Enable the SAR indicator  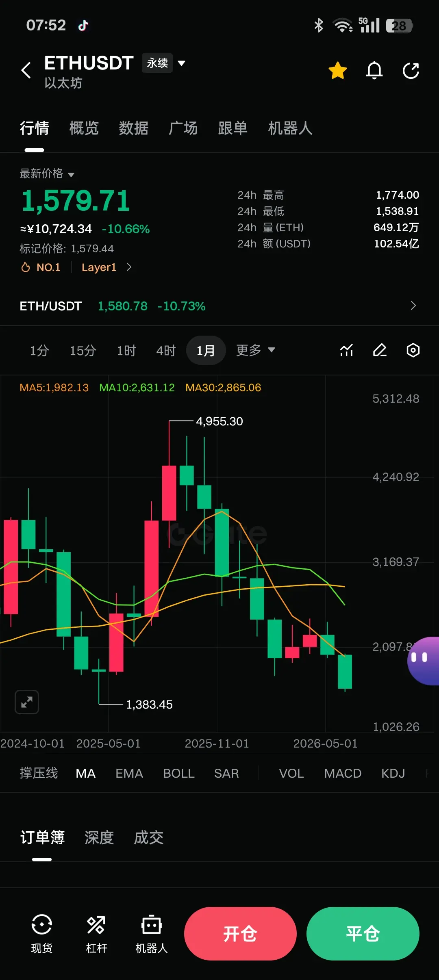[x=226, y=773]
